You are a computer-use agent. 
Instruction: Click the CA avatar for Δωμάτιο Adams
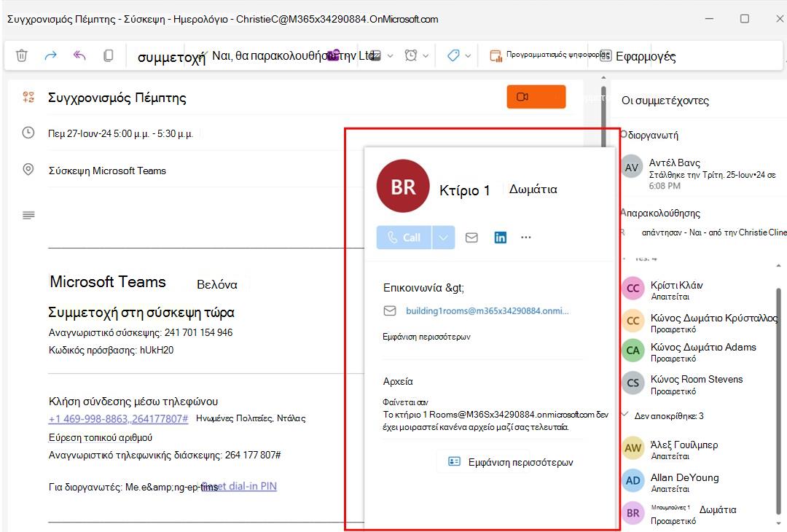pyautogui.click(x=633, y=351)
